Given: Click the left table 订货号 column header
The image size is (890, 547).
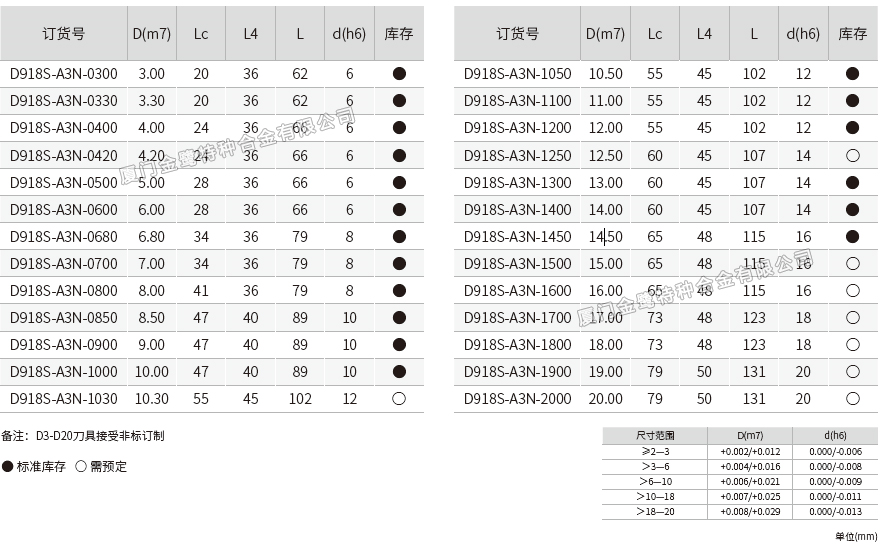Looking at the screenshot, I should [x=64, y=34].
